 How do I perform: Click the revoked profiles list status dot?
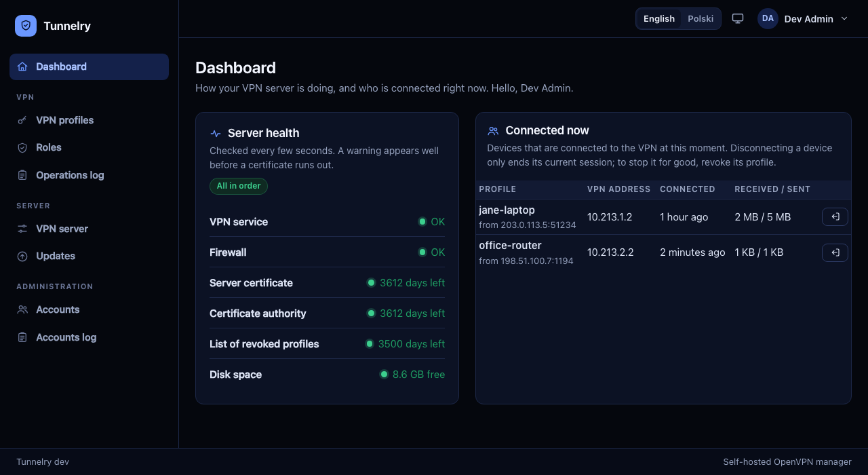click(370, 344)
